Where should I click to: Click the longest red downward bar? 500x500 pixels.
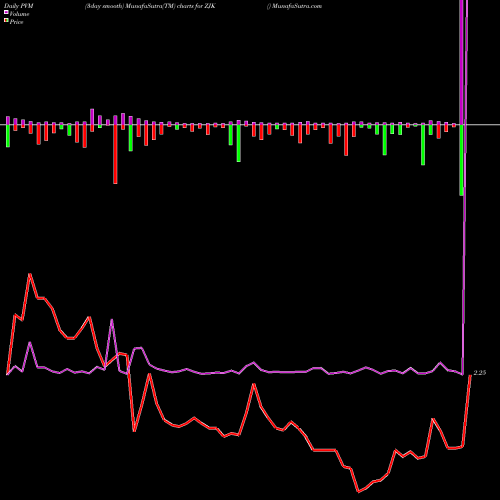click(115, 154)
